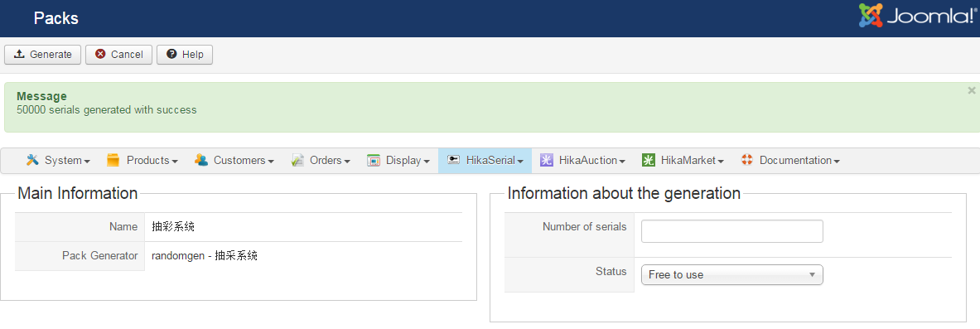The width and height of the screenshot is (980, 329).
Task: Click the Pack Generator label
Action: tap(100, 256)
